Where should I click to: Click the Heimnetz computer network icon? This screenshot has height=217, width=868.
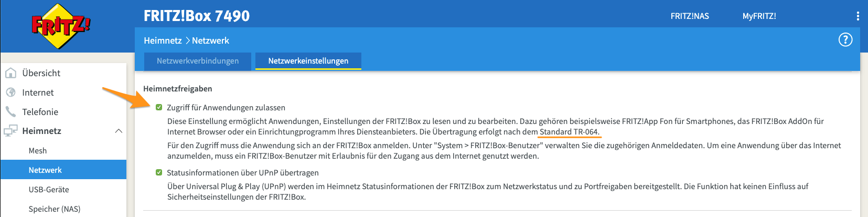coord(10,131)
